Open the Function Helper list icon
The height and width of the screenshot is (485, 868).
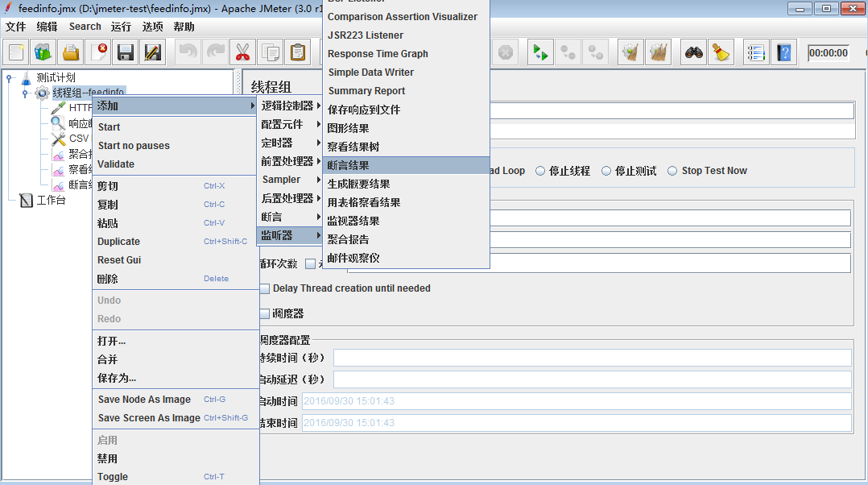pyautogui.click(x=756, y=53)
